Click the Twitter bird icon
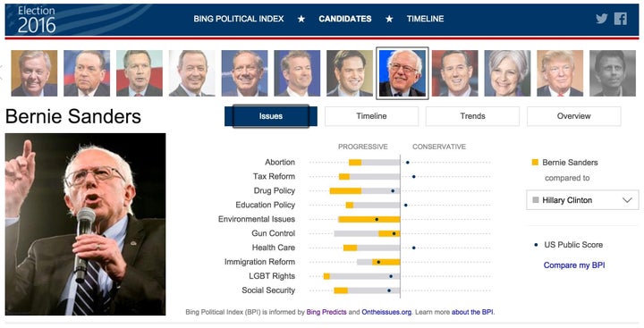The width and height of the screenshot is (644, 328). pos(602,19)
